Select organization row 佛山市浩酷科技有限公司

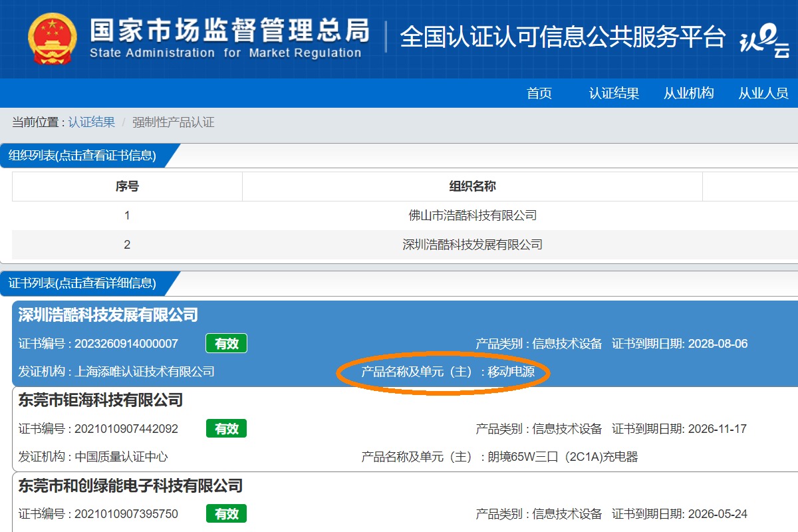point(472,215)
